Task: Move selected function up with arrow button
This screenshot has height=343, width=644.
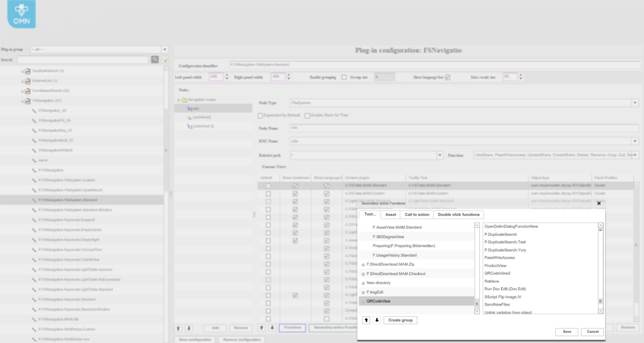Action: tap(366, 320)
